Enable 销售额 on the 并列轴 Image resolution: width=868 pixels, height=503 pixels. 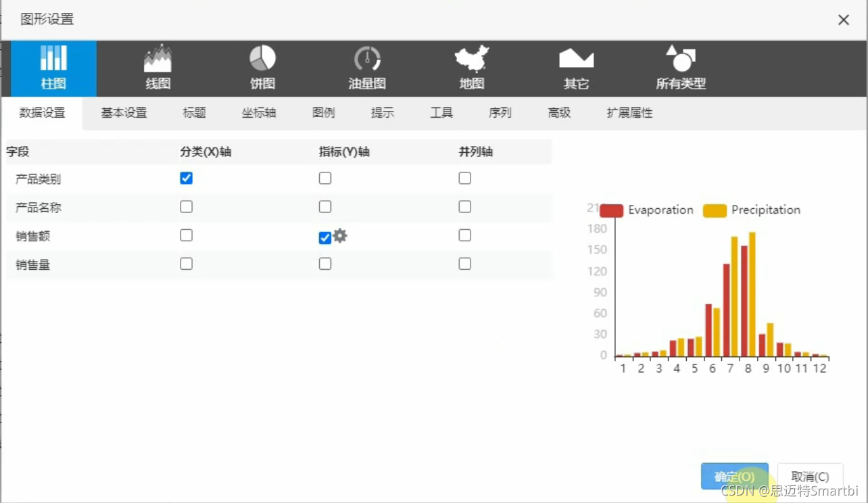pyautogui.click(x=464, y=235)
